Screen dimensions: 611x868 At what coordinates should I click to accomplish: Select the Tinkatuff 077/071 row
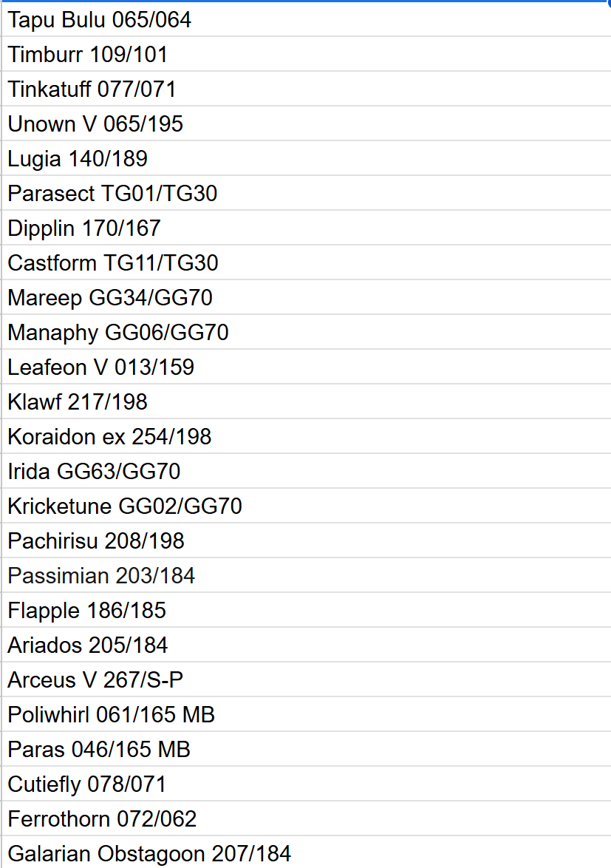92,89
